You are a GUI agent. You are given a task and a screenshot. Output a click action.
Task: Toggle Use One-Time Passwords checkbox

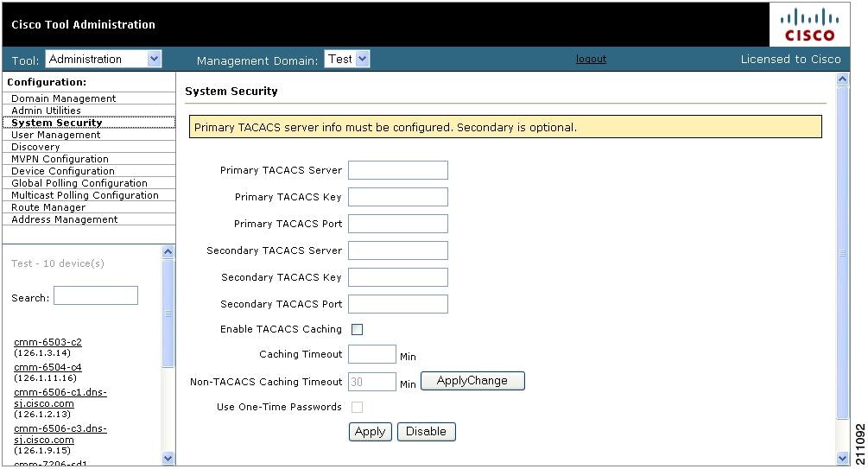(x=357, y=407)
